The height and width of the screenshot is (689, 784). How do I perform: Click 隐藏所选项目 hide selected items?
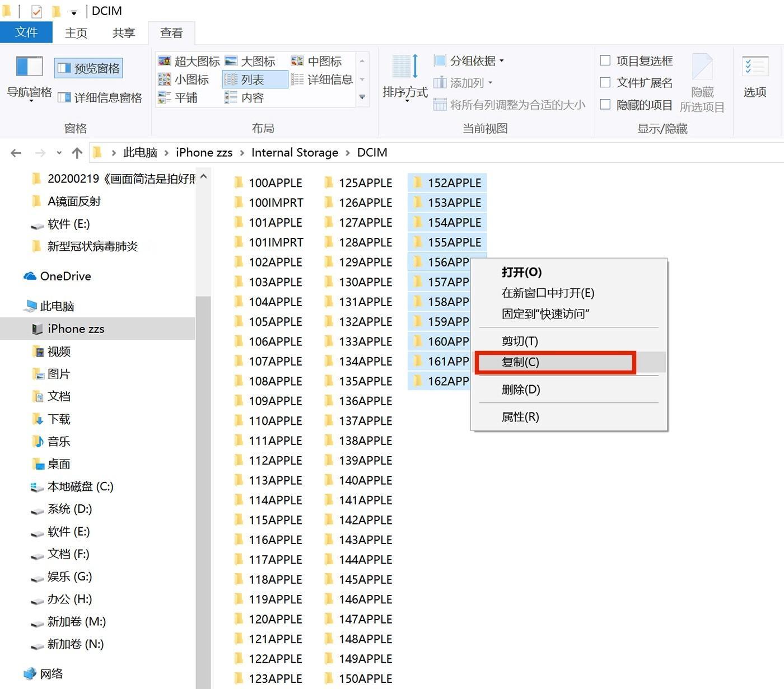tap(702, 83)
